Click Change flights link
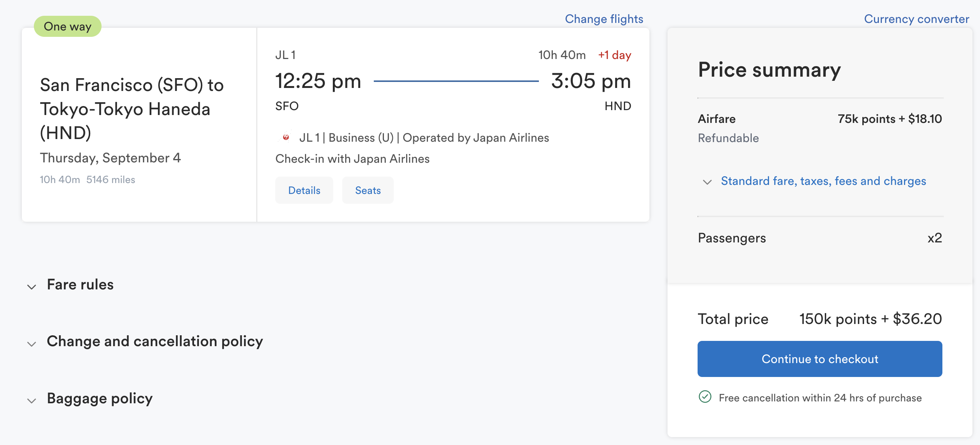The height and width of the screenshot is (445, 980). pos(604,19)
